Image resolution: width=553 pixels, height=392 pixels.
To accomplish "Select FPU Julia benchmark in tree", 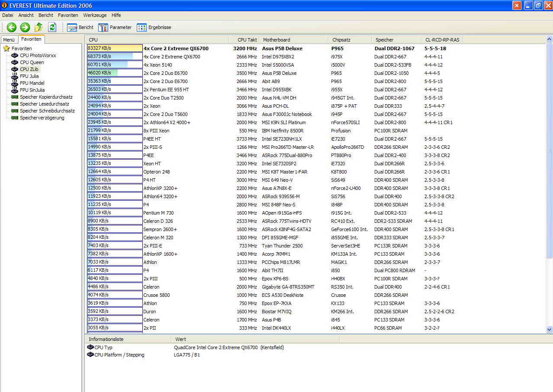I will pos(29,76).
